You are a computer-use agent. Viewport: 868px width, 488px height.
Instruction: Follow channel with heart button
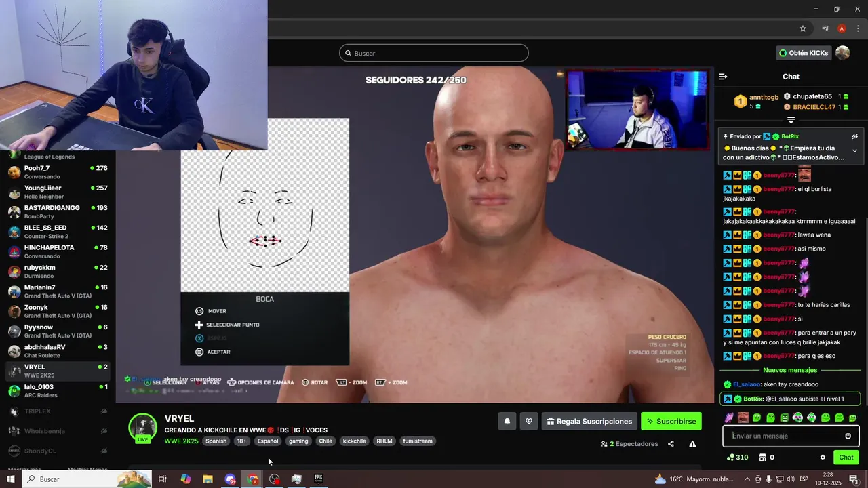tap(529, 421)
